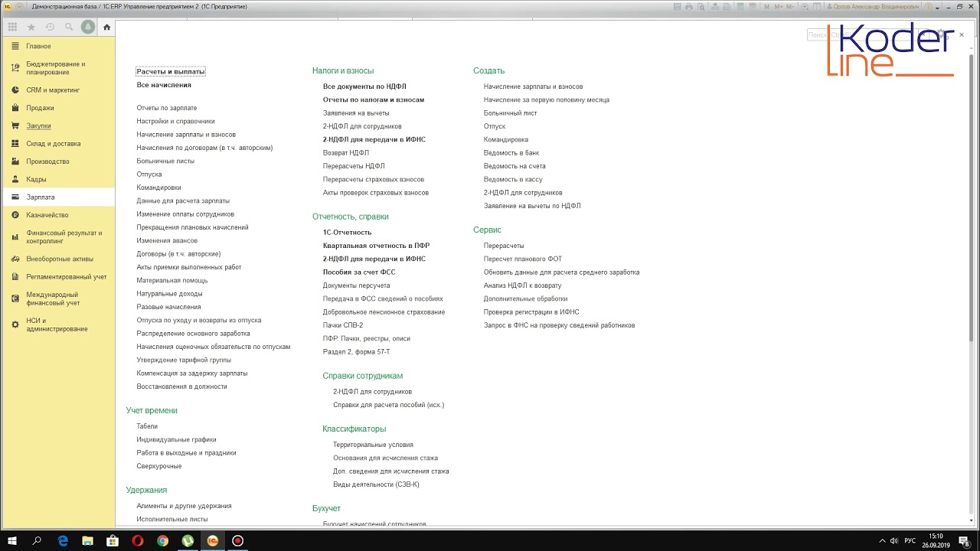Open НСИ и администрирование section
The image size is (980, 551).
click(57, 324)
